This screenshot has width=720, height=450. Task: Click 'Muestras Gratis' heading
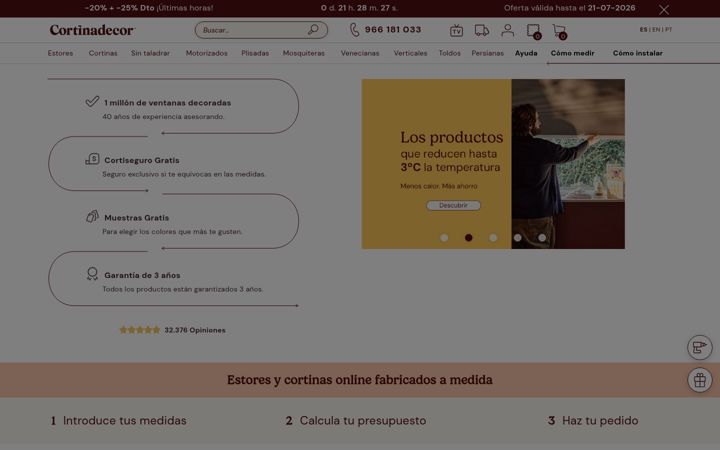coord(136,218)
